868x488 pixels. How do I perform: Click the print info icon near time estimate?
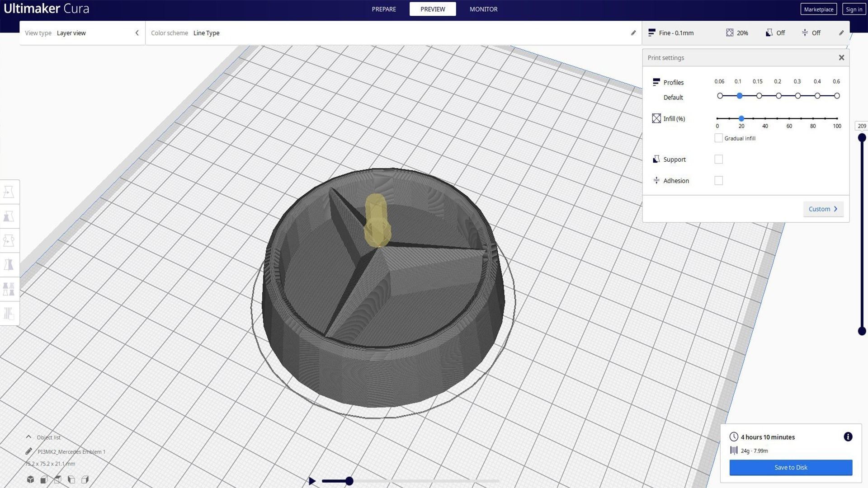coord(848,436)
